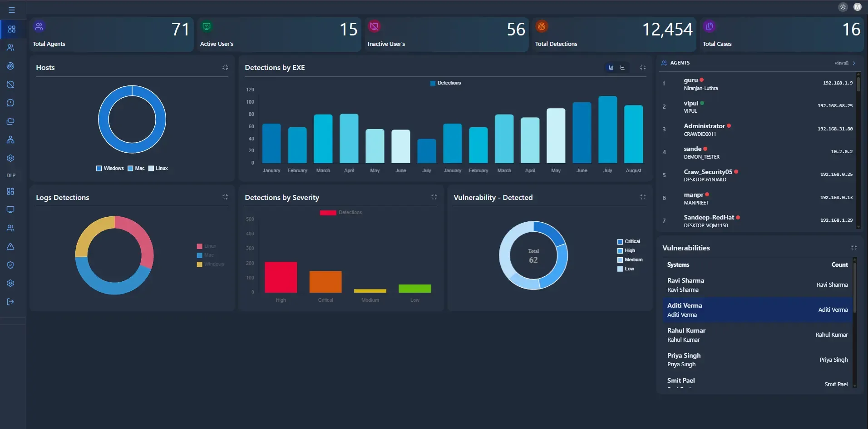This screenshot has width=868, height=429.
Task: Expand the Hosts panel to fullscreen
Action: 225,67
